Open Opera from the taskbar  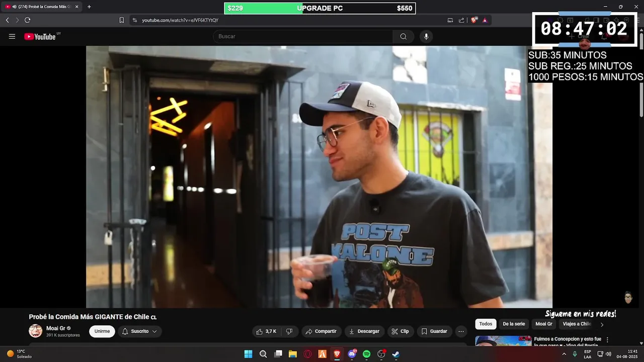tap(307, 354)
